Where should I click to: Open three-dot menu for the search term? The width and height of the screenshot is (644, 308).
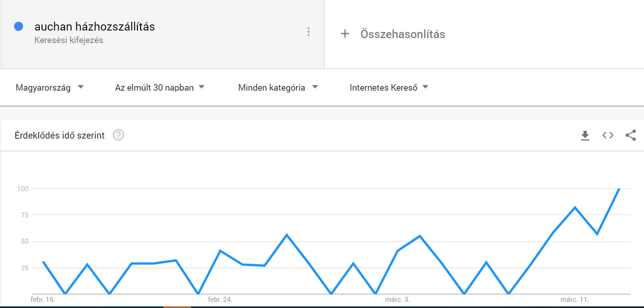pyautogui.click(x=308, y=32)
